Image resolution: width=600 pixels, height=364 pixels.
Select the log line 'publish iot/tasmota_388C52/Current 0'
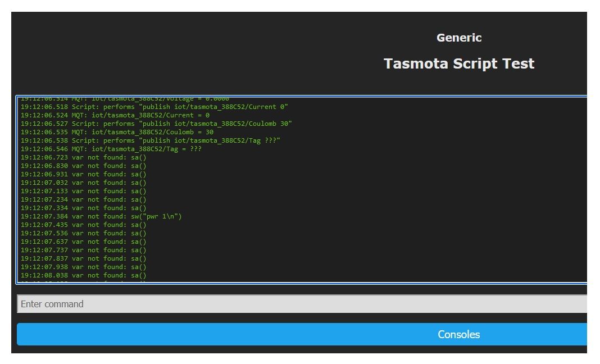coord(154,107)
